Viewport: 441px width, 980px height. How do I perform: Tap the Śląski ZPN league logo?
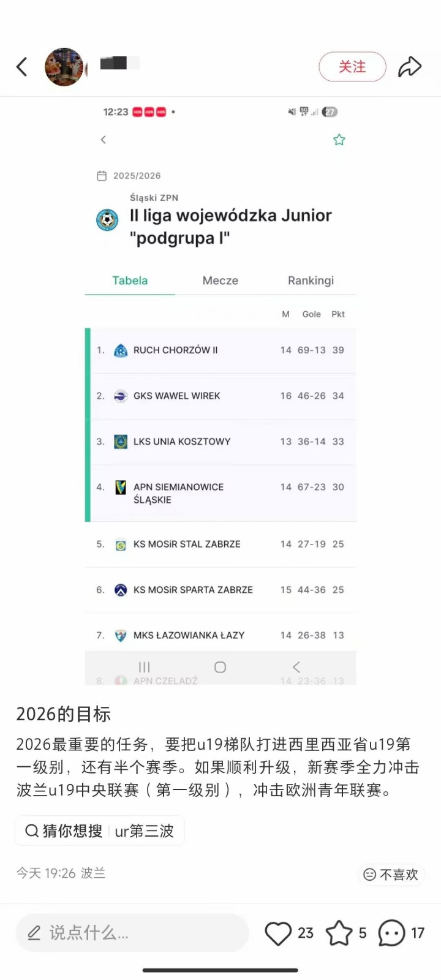pyautogui.click(x=107, y=220)
